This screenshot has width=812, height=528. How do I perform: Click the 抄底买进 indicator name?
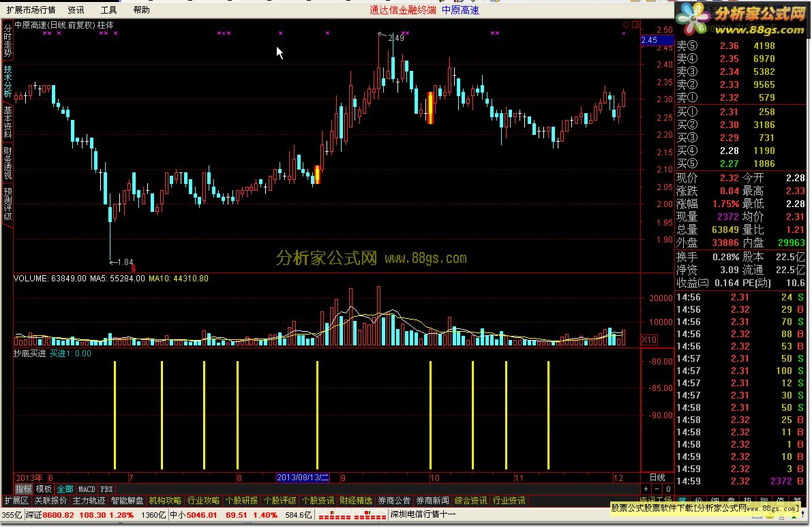tap(29, 354)
